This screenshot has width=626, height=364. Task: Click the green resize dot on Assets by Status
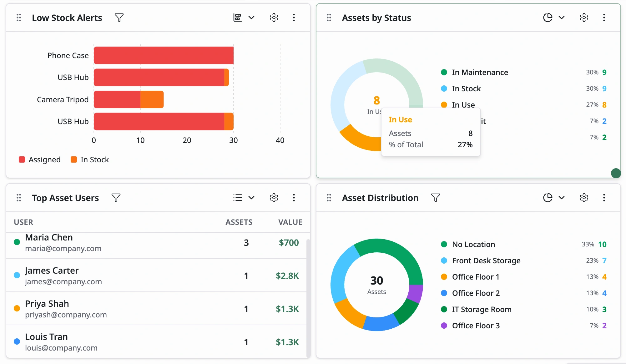[x=616, y=173]
